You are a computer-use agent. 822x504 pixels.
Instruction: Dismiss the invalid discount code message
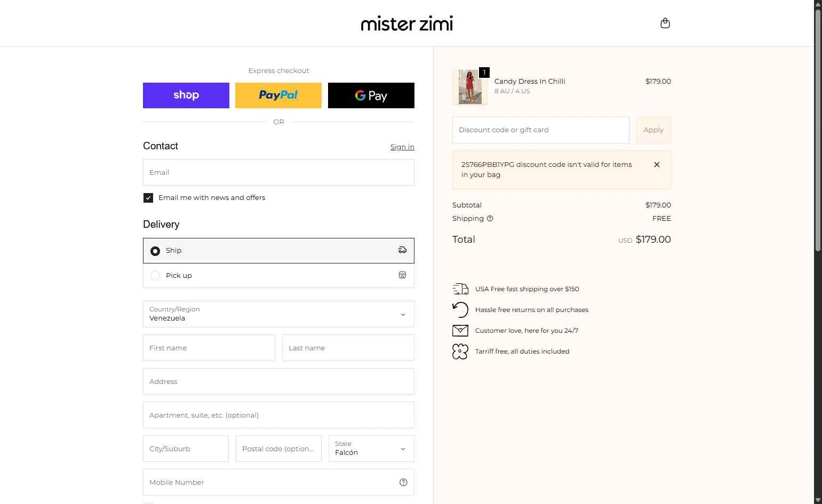(657, 165)
